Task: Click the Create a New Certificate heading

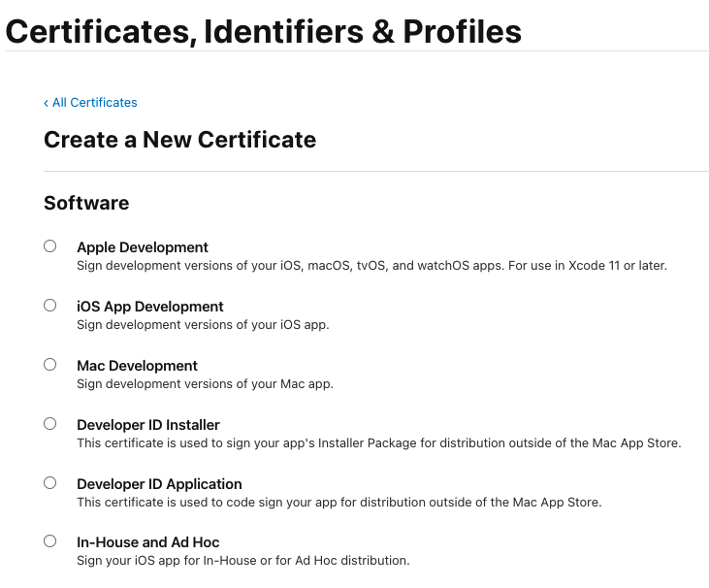Action: [x=180, y=140]
